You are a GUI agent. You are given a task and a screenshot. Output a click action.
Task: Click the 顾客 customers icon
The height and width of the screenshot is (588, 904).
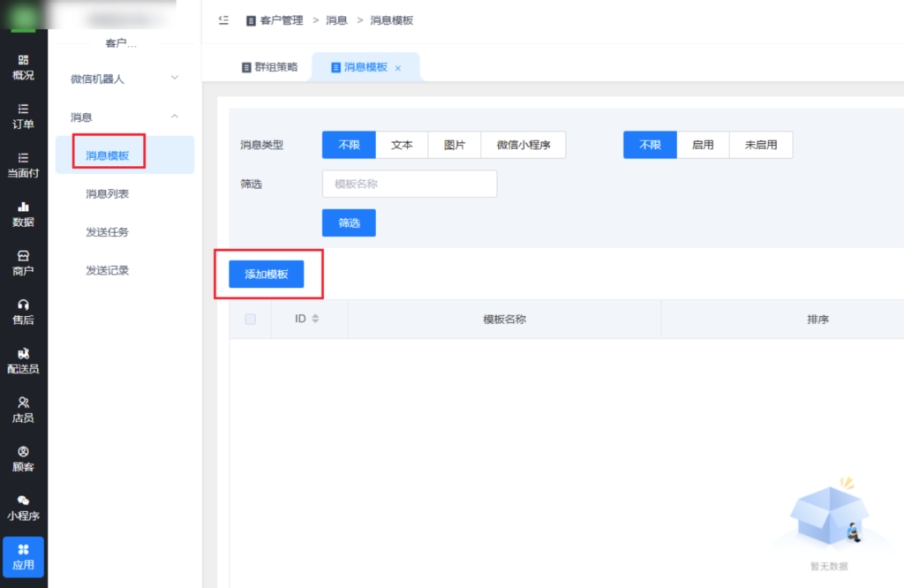(24, 459)
